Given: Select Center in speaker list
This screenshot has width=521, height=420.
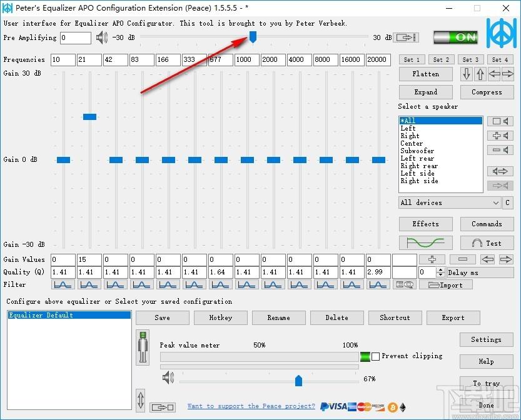Looking at the screenshot, I should (440, 143).
